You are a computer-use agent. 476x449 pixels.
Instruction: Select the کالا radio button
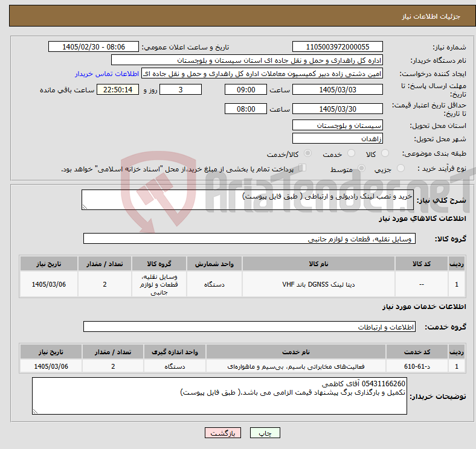(385, 153)
